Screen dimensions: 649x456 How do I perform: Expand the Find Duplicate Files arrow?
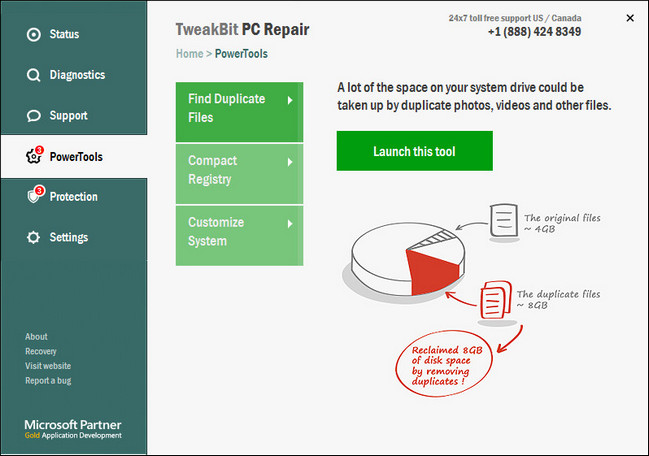coord(290,100)
